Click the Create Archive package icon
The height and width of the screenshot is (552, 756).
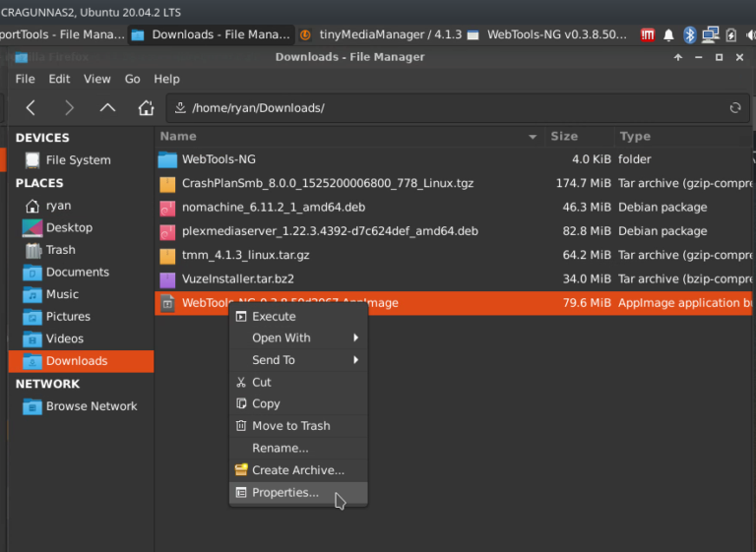coord(241,469)
